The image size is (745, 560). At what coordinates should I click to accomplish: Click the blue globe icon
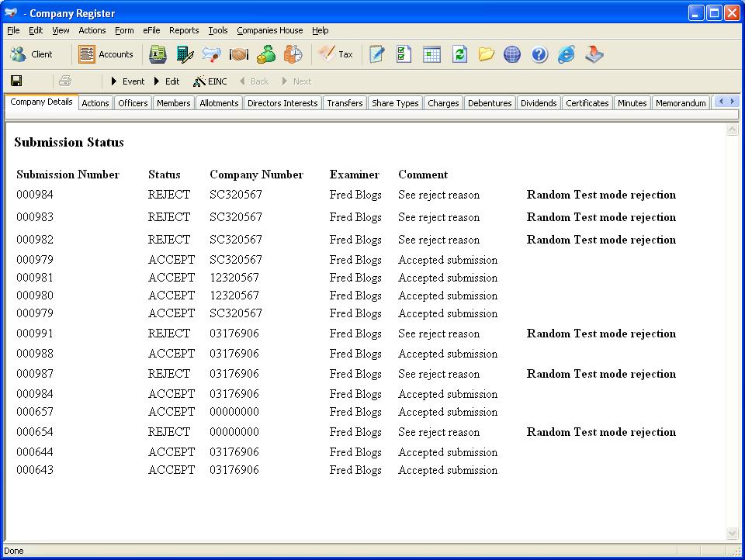[512, 54]
